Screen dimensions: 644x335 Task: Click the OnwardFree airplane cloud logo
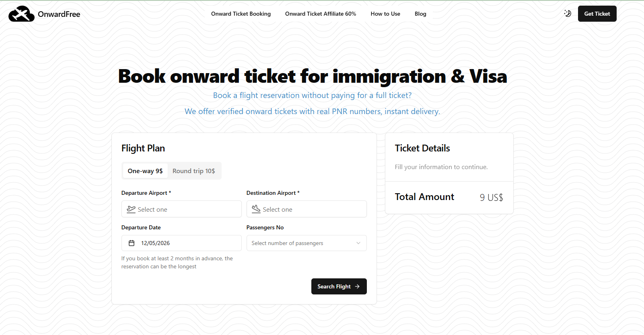[21, 14]
